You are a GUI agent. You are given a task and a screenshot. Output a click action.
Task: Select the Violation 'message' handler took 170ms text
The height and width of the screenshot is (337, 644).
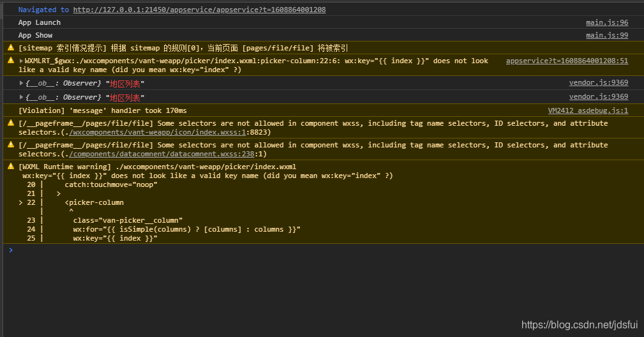point(103,110)
